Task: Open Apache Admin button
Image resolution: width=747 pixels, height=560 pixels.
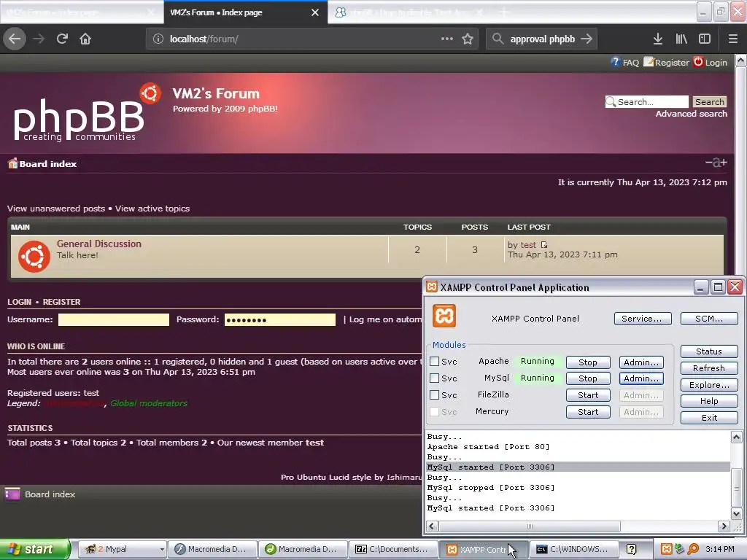Action: point(641,362)
